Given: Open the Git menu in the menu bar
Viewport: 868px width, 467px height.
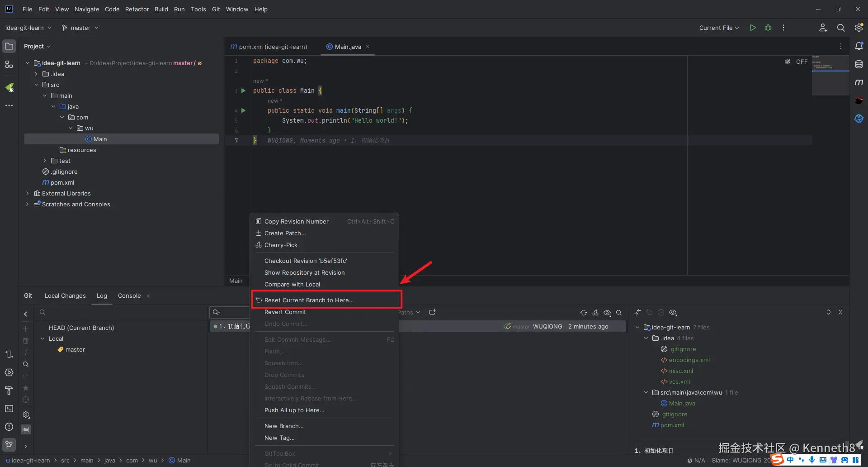Looking at the screenshot, I should click(216, 9).
